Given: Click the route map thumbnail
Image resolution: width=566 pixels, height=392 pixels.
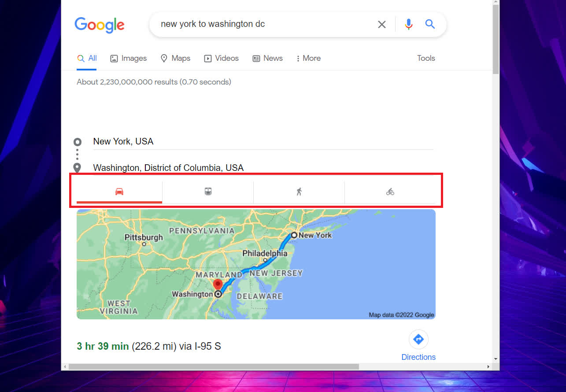Looking at the screenshot, I should click(x=256, y=264).
